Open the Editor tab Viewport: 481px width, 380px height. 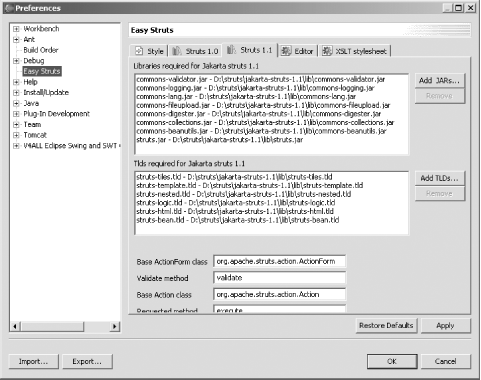(298, 51)
